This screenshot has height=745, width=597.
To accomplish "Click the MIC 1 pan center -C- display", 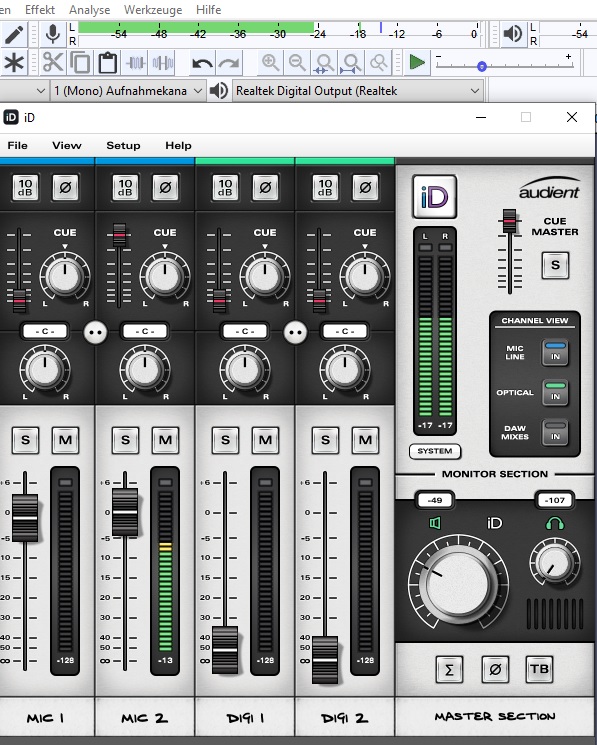I will (45, 331).
